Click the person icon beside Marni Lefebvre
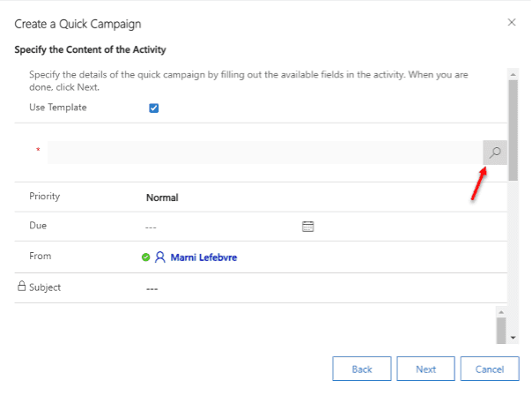The image size is (532, 395). pos(160,257)
